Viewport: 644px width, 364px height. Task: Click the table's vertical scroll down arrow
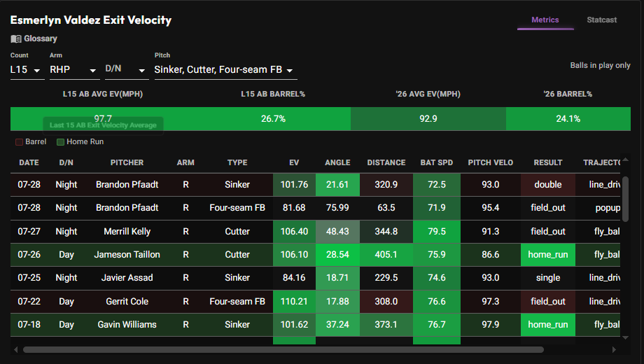[x=625, y=337]
